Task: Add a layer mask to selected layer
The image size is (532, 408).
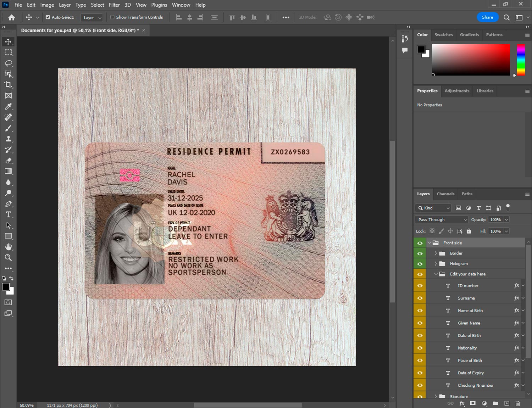Action: coord(473,403)
